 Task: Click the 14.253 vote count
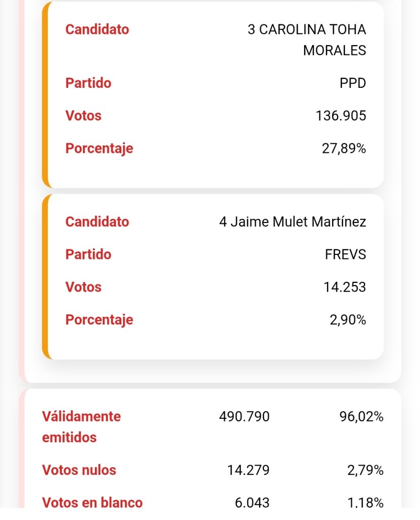tap(344, 287)
